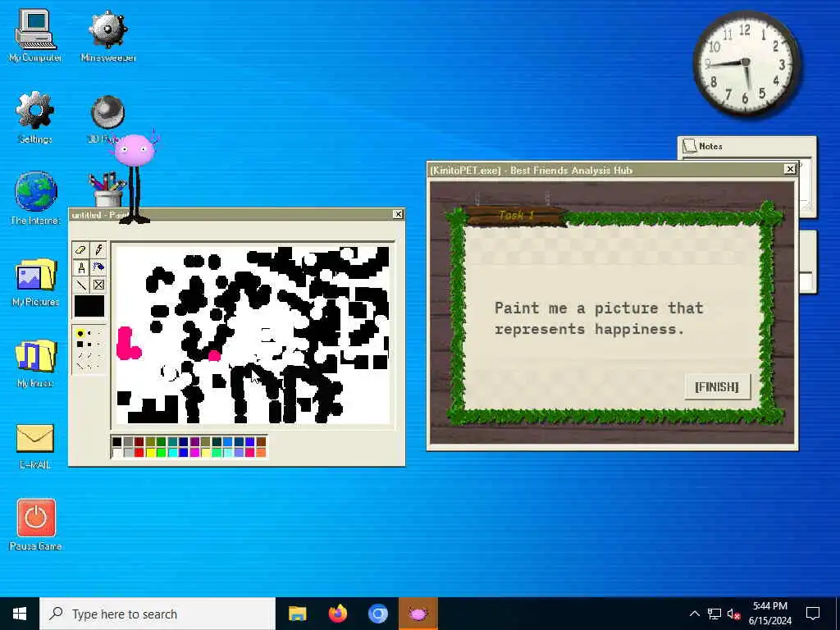This screenshot has width=840, height=630.
Task: Select the Color Picker eyedropper tool
Action: tap(98, 249)
